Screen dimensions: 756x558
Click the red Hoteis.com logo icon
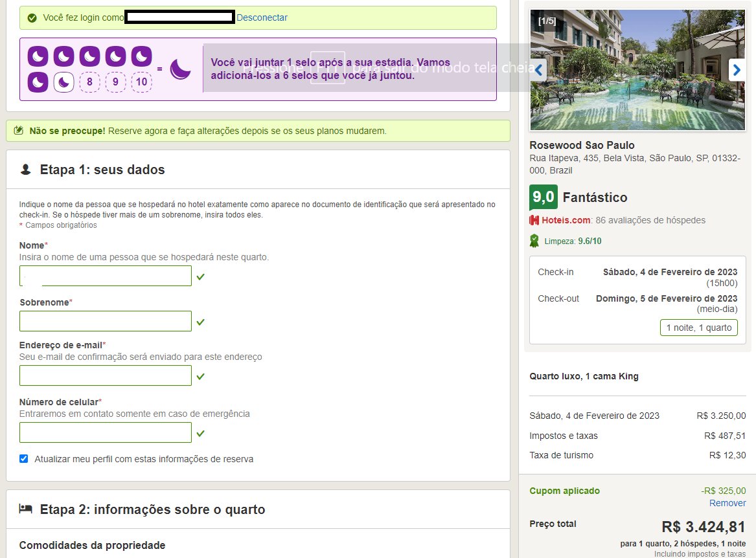point(534,220)
